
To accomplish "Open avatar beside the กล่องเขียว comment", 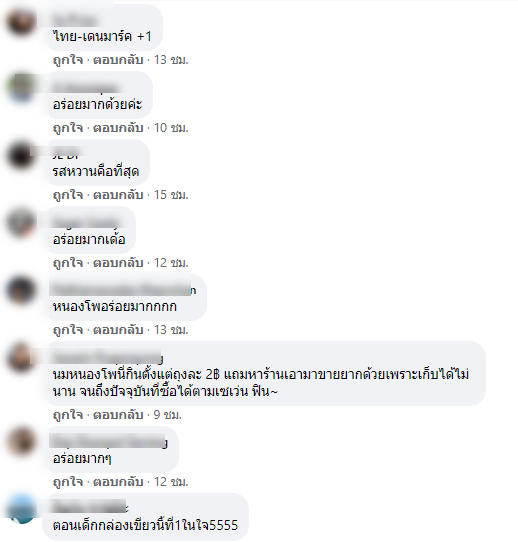I will [21, 510].
